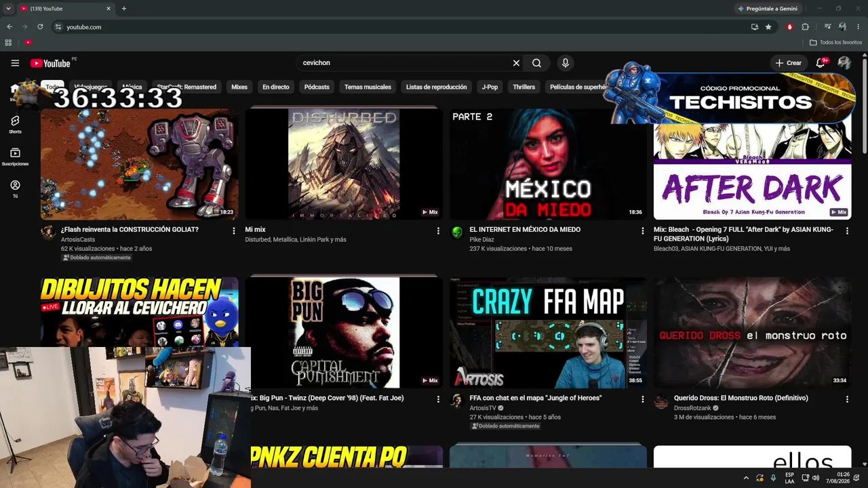Select the Mixes filter chip
This screenshot has height=488, width=868.
[x=239, y=87]
